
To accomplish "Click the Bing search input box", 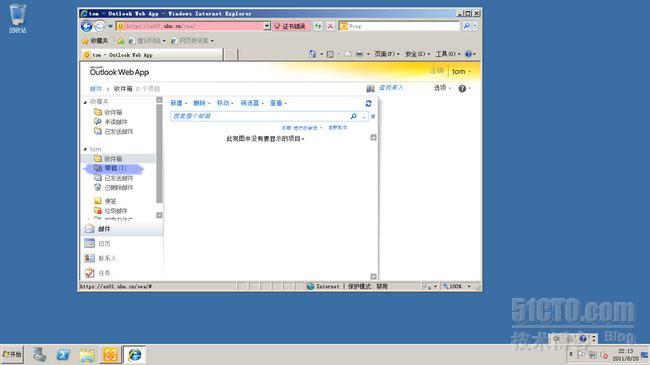I will [400, 26].
